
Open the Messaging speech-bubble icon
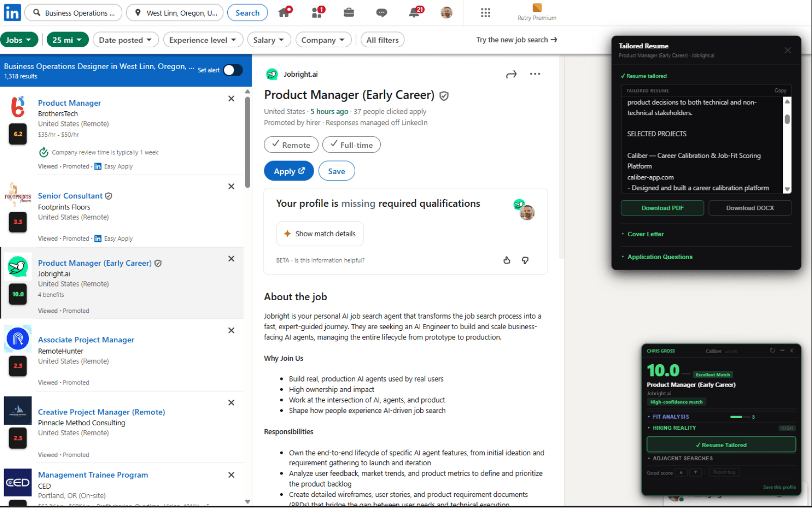click(382, 13)
